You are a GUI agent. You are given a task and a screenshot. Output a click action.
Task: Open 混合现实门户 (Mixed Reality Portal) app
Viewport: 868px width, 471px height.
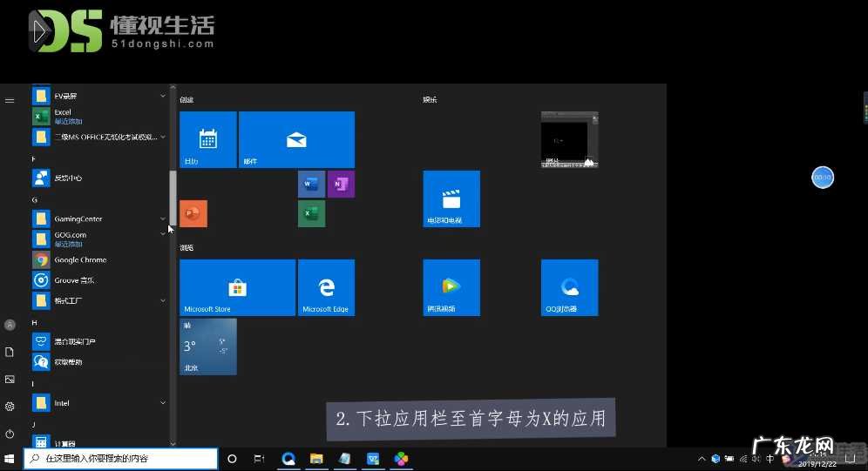coord(98,341)
